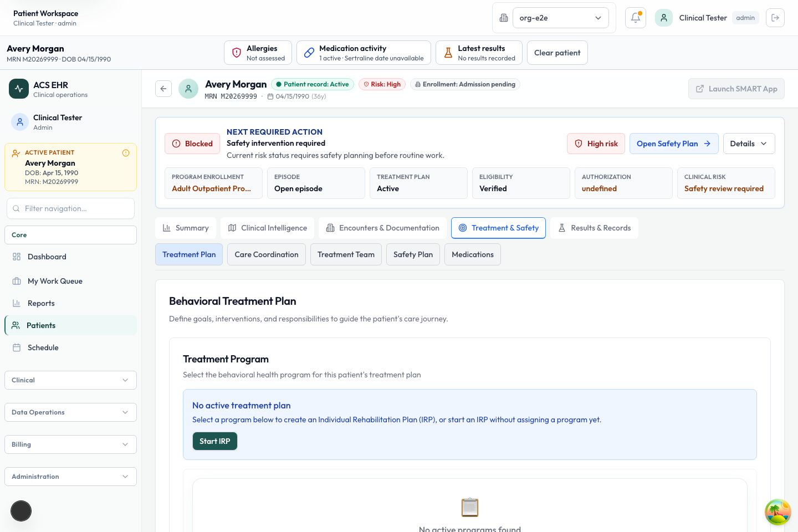Open Reports in the sidebar
Viewport: 798px width, 532px height.
click(x=70, y=303)
